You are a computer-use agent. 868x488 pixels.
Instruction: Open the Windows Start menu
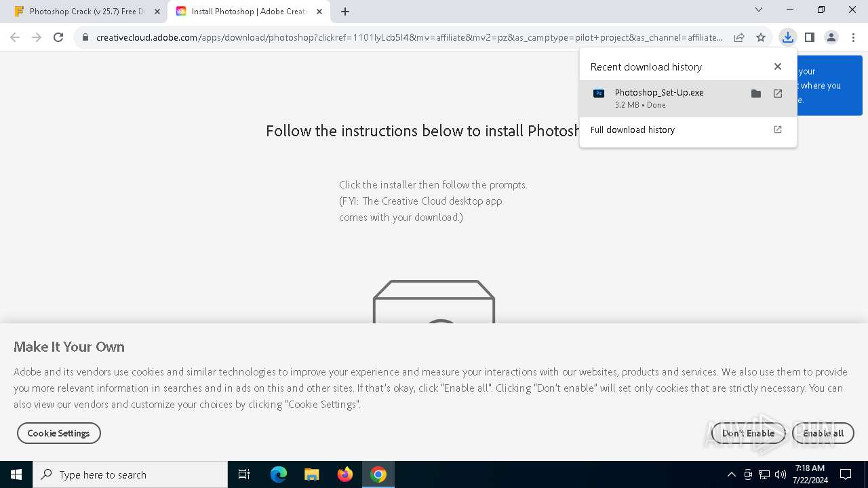pos(16,474)
